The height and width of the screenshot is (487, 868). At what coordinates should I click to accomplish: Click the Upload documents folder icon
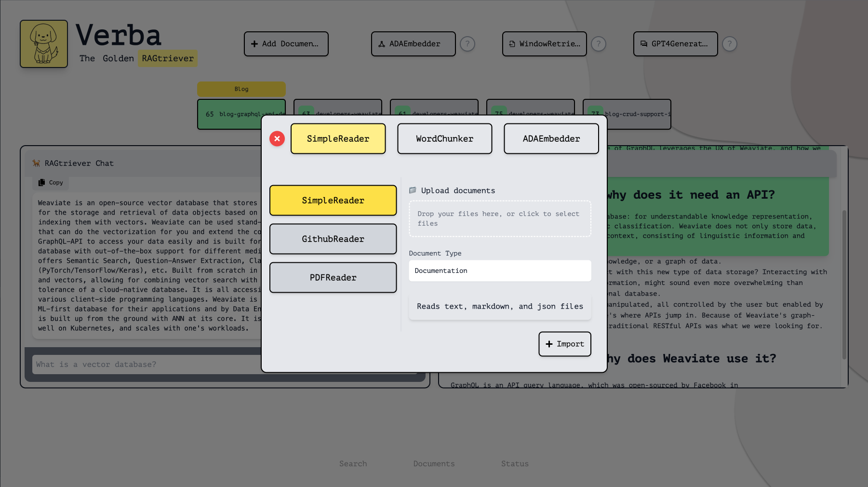click(x=413, y=190)
